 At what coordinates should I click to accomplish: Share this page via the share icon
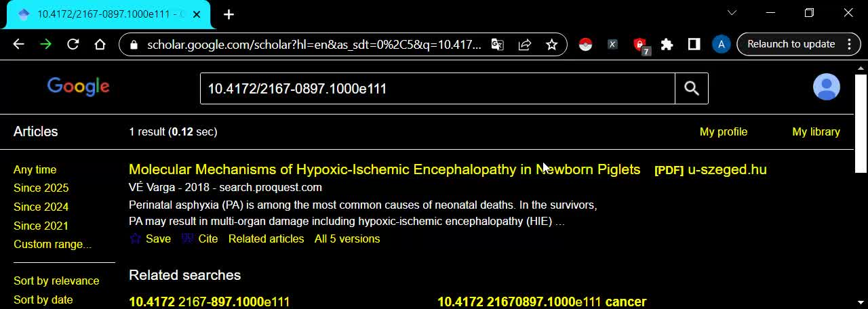525,45
